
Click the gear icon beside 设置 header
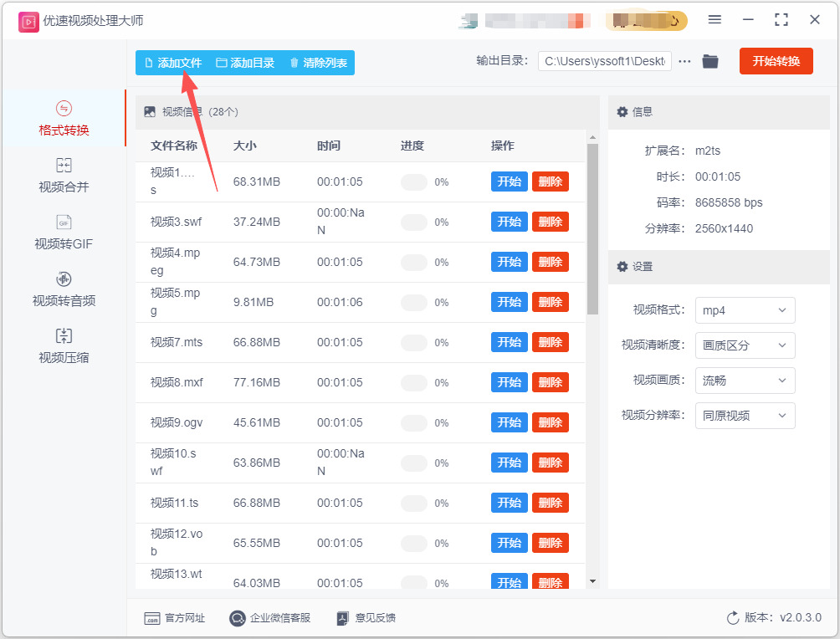tap(622, 266)
